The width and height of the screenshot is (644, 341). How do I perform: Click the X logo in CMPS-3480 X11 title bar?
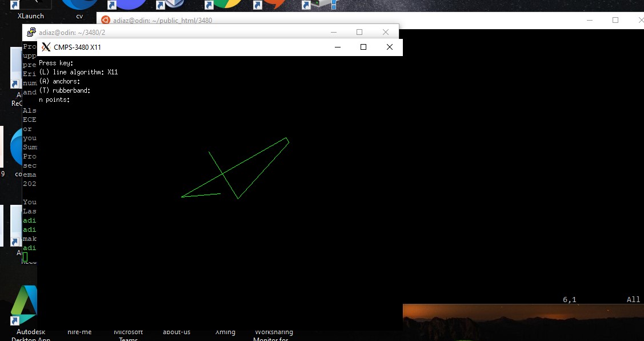click(46, 47)
